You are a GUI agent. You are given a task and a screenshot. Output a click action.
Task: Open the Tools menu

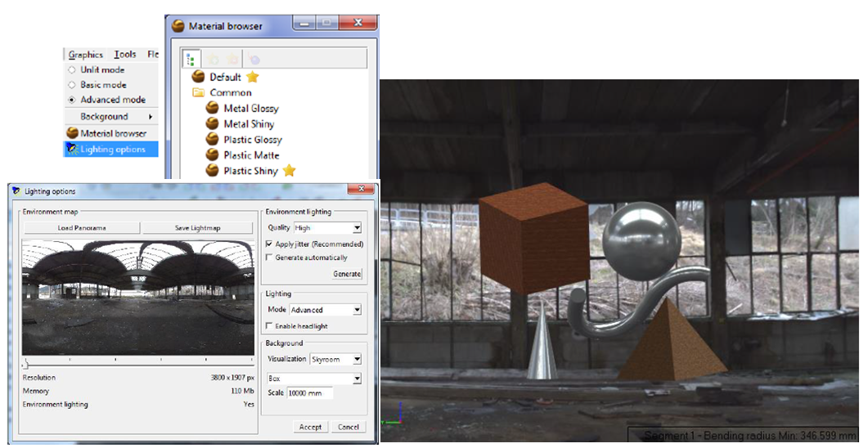125,54
